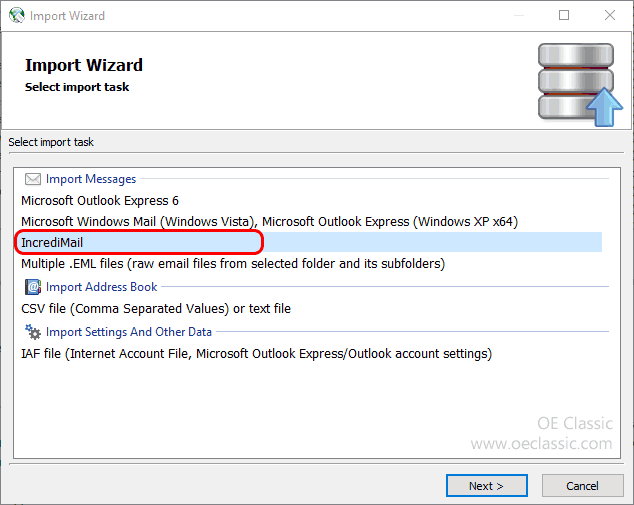
Task: Click the Import Messages group header
Action: [91, 179]
